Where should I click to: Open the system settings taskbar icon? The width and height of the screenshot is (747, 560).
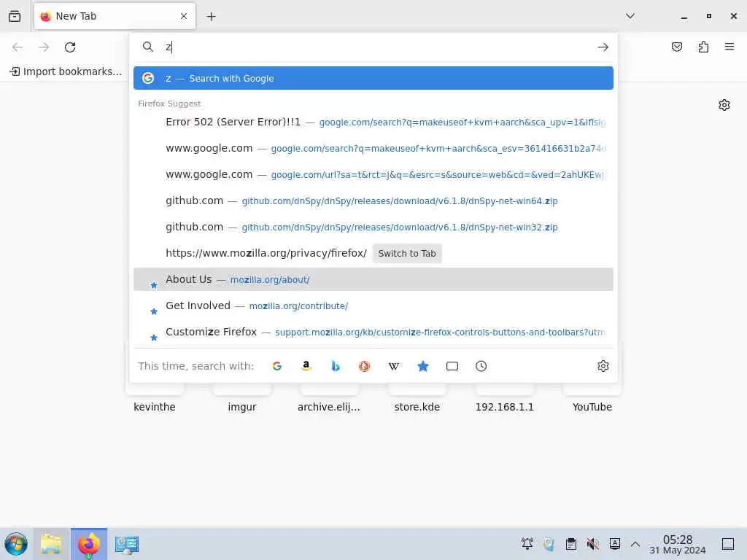click(127, 544)
